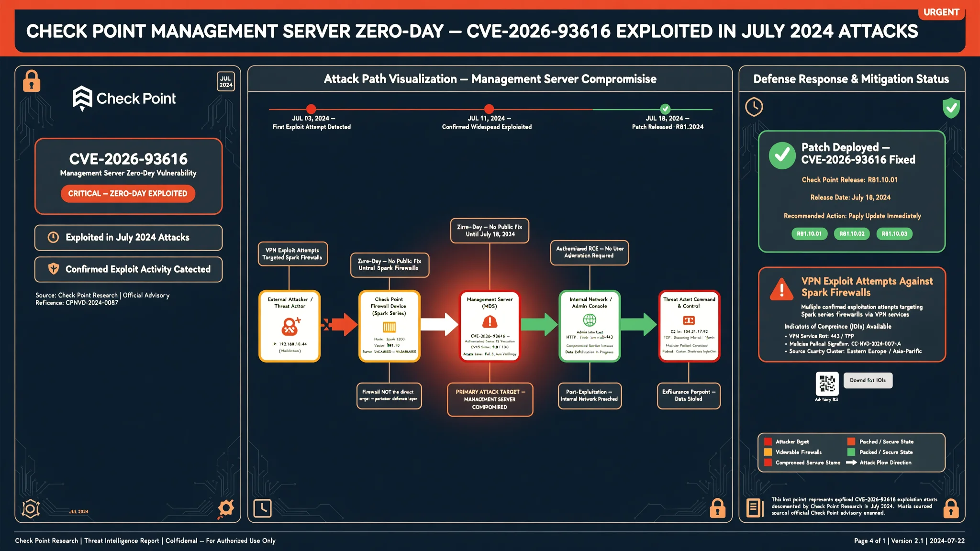
Task: Select the JUL 11, 2024 timeline marker
Action: click(x=489, y=109)
